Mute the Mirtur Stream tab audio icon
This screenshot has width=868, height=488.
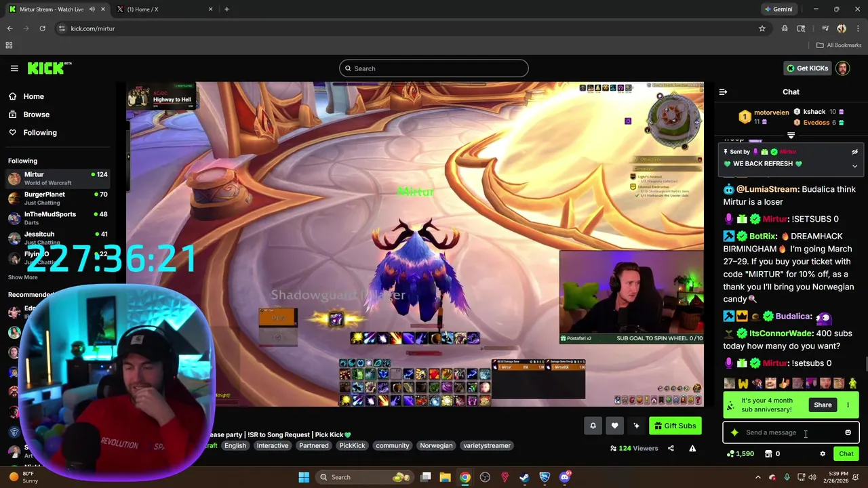point(92,9)
